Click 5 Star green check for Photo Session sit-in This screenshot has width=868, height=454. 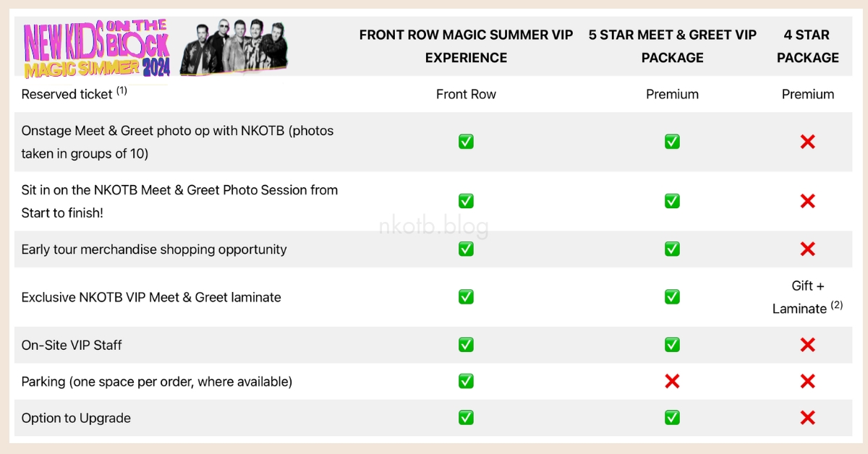672,201
